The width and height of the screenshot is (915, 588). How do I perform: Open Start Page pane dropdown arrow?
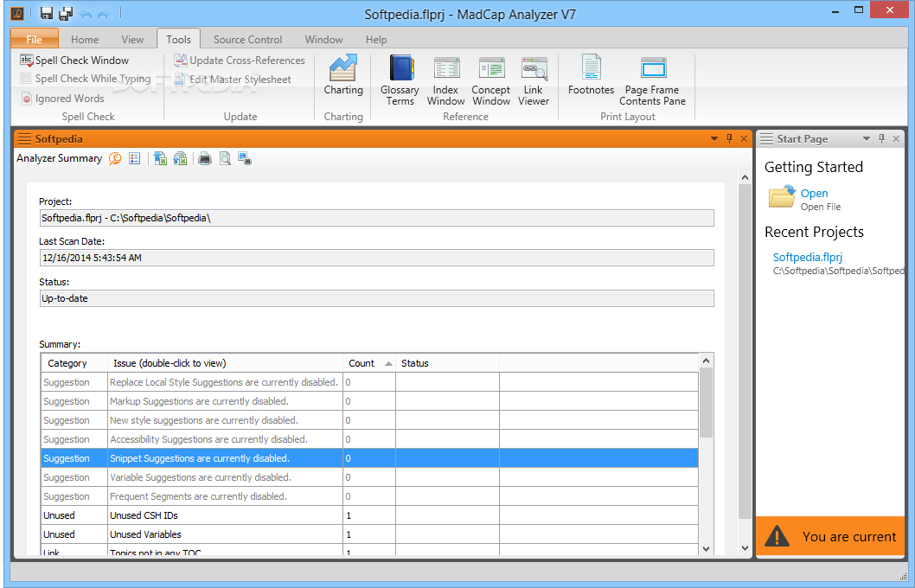[x=867, y=139]
